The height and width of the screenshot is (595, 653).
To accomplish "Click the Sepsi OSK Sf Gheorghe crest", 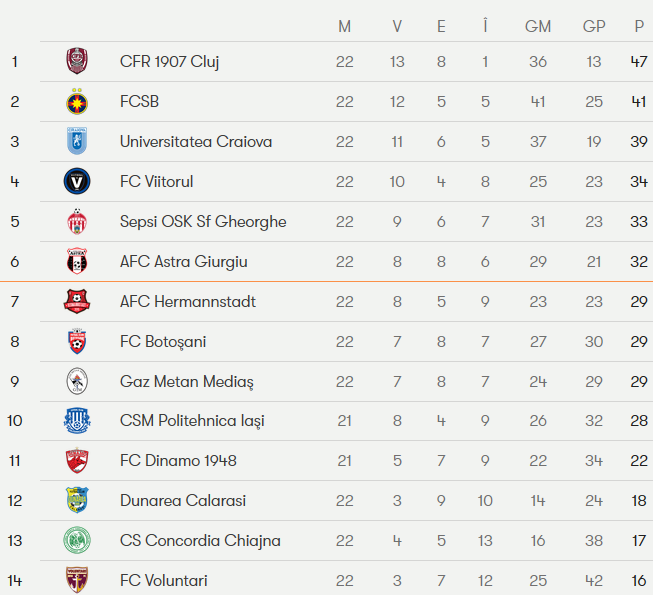I will click(x=77, y=222).
